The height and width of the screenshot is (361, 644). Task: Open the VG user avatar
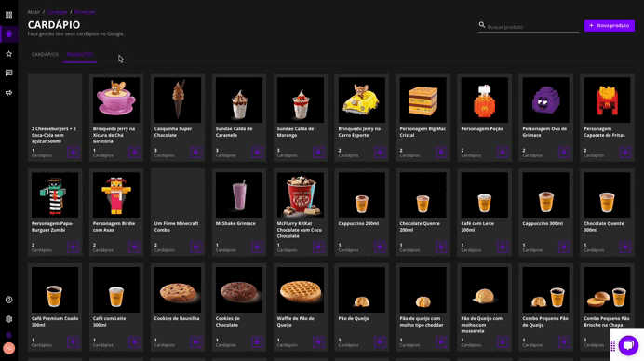pos(8,348)
